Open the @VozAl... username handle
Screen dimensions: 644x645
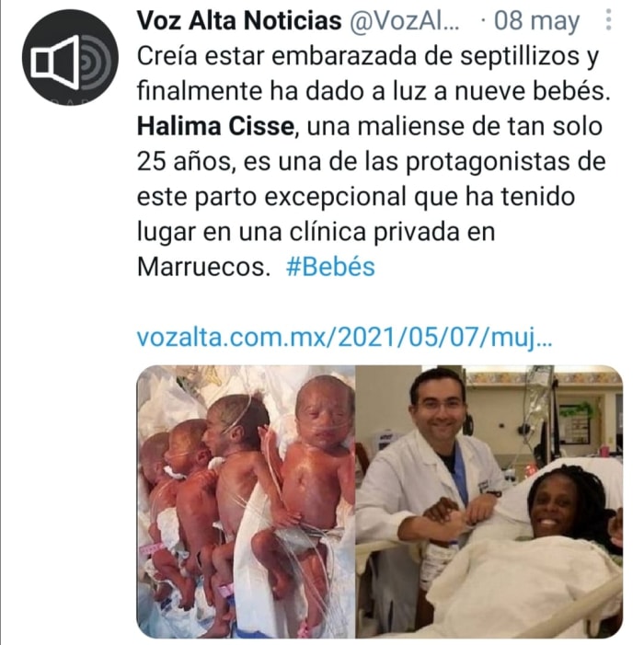(404, 20)
